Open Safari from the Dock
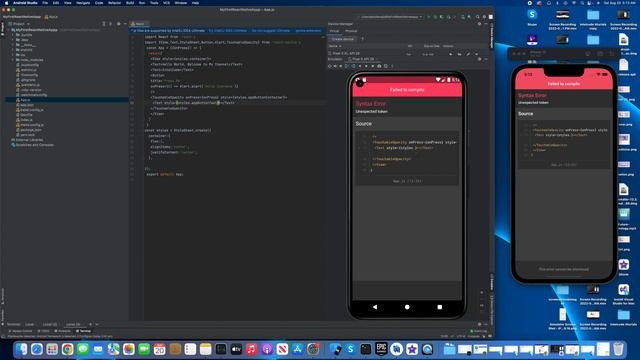640x360 pixels. tap(37, 349)
